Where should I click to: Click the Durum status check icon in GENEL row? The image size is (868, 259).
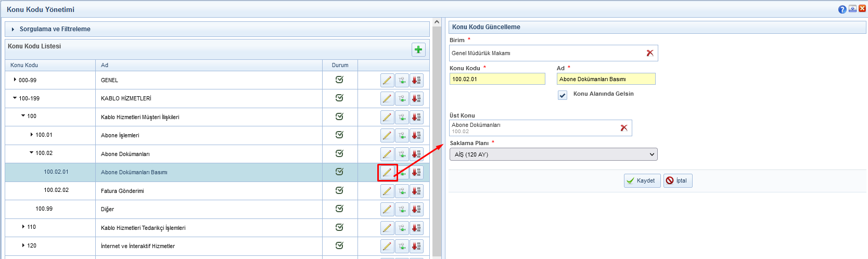click(339, 80)
